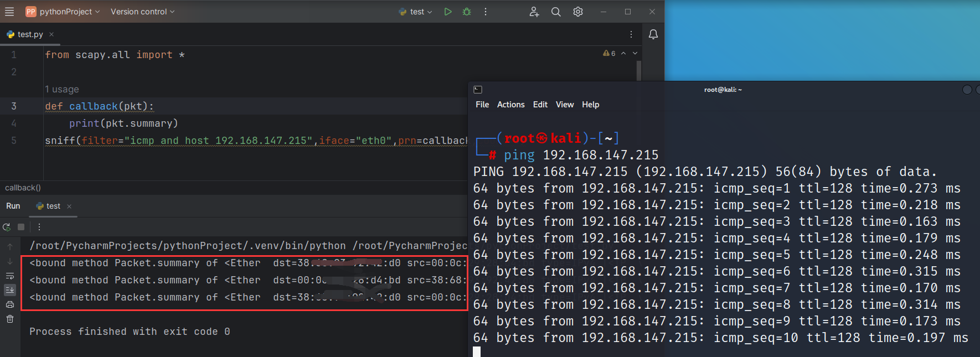
Task: Toggle scroll to end in Run console
Action: pos(10,290)
